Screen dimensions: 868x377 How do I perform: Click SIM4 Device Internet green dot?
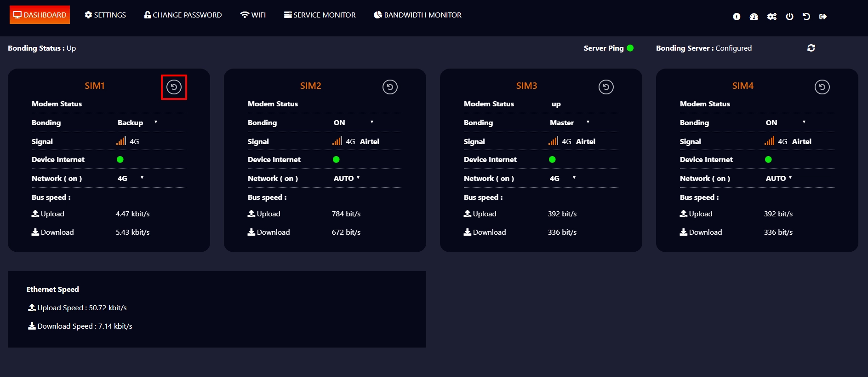768,159
